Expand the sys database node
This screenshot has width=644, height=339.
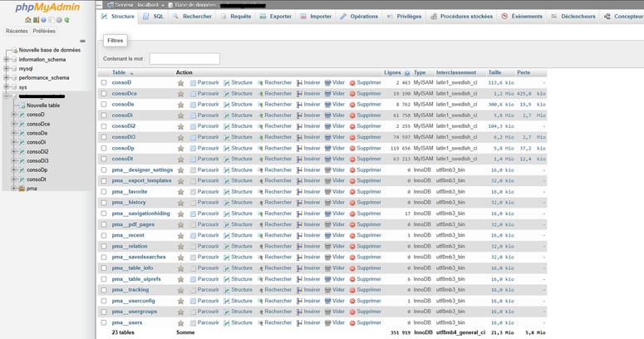point(6,87)
